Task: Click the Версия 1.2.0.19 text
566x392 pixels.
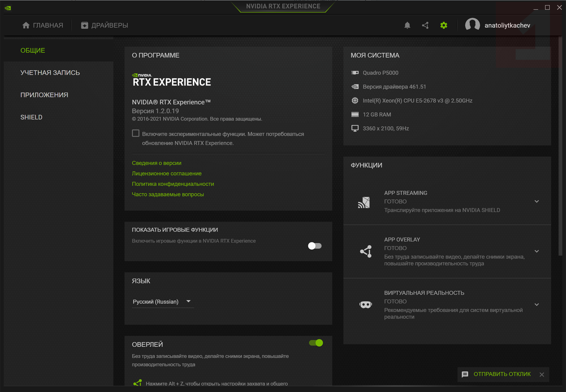Action: click(x=155, y=111)
